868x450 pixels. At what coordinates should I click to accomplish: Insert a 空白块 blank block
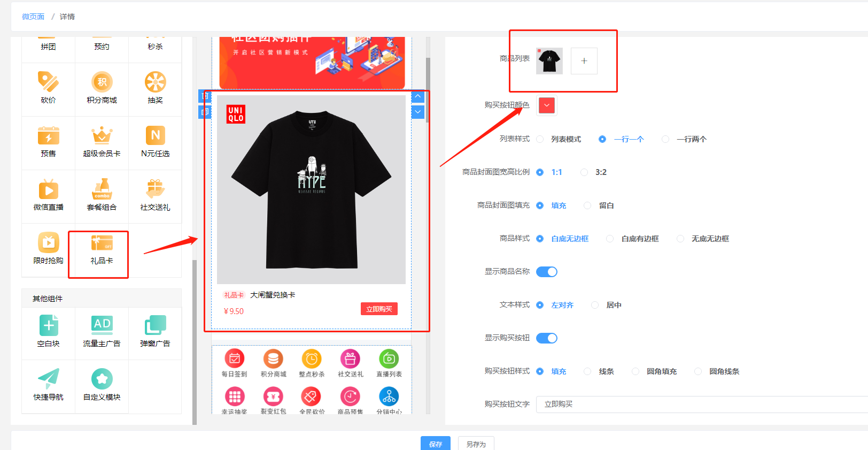48,333
